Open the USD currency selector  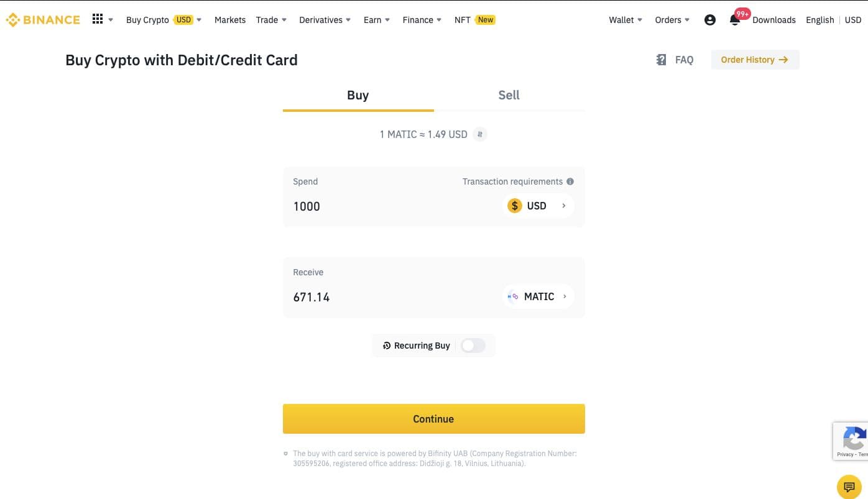point(538,206)
